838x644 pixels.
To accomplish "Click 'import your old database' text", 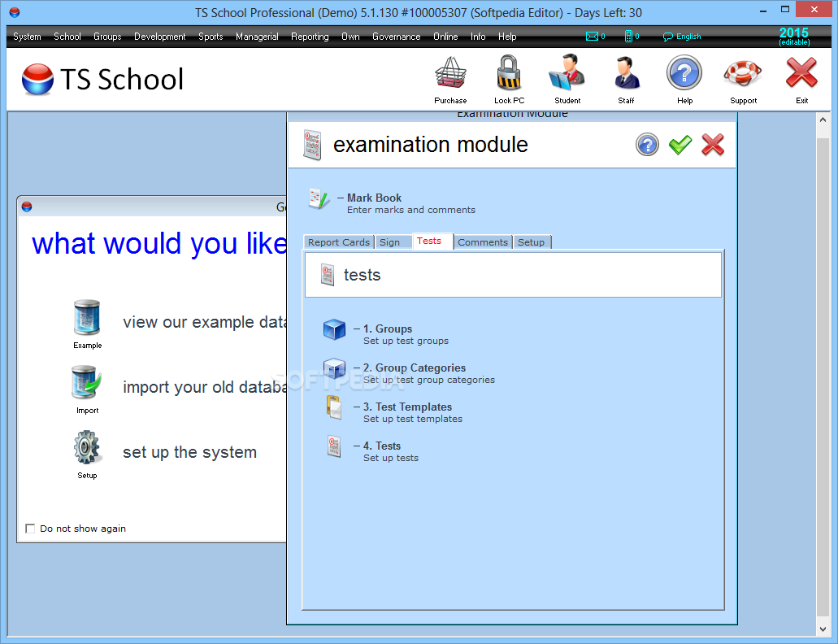I will pyautogui.click(x=205, y=387).
